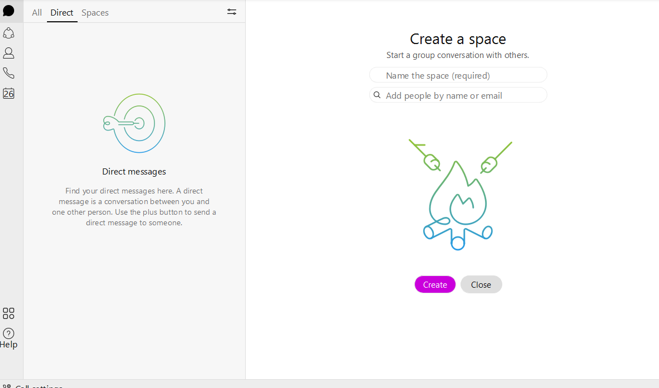659x388 pixels.
Task: Select the Direct tab
Action: (x=62, y=13)
